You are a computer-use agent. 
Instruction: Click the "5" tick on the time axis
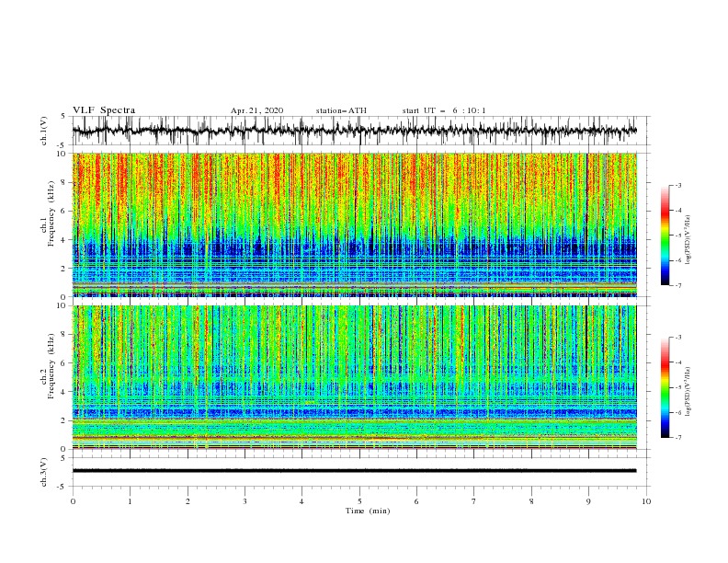click(x=359, y=501)
